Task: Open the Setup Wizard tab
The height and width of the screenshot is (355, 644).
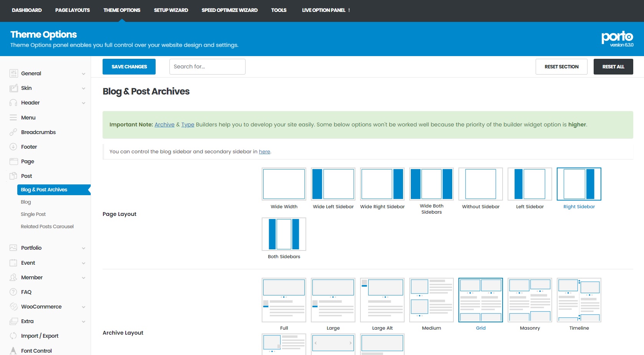Action: (x=171, y=10)
